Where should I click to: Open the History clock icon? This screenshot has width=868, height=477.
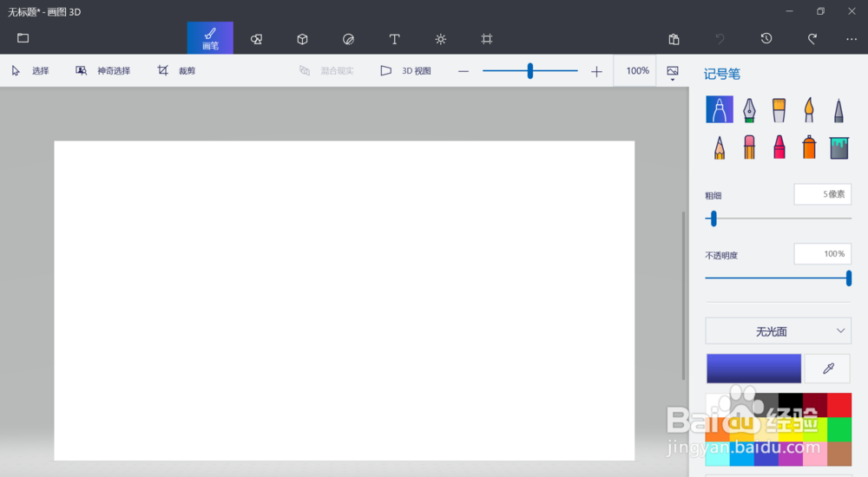766,38
